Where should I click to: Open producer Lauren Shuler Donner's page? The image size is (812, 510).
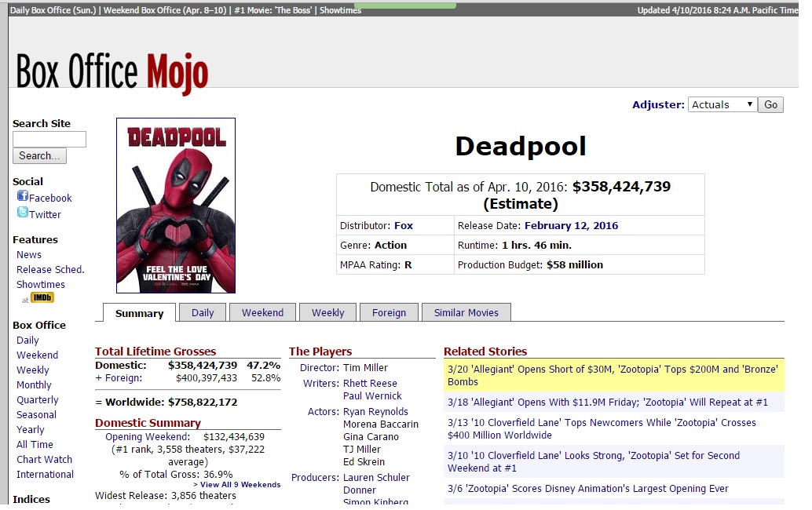coord(376,483)
